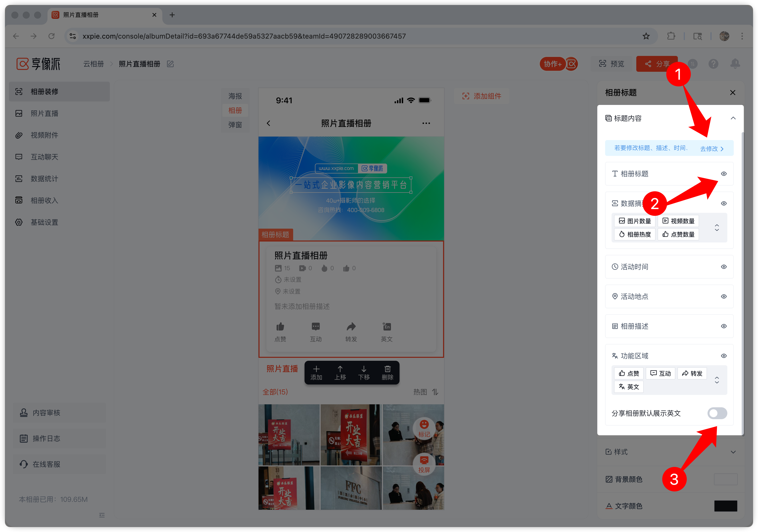Click the notification bell icon
Image resolution: width=758 pixels, height=532 pixels.
pos(735,63)
